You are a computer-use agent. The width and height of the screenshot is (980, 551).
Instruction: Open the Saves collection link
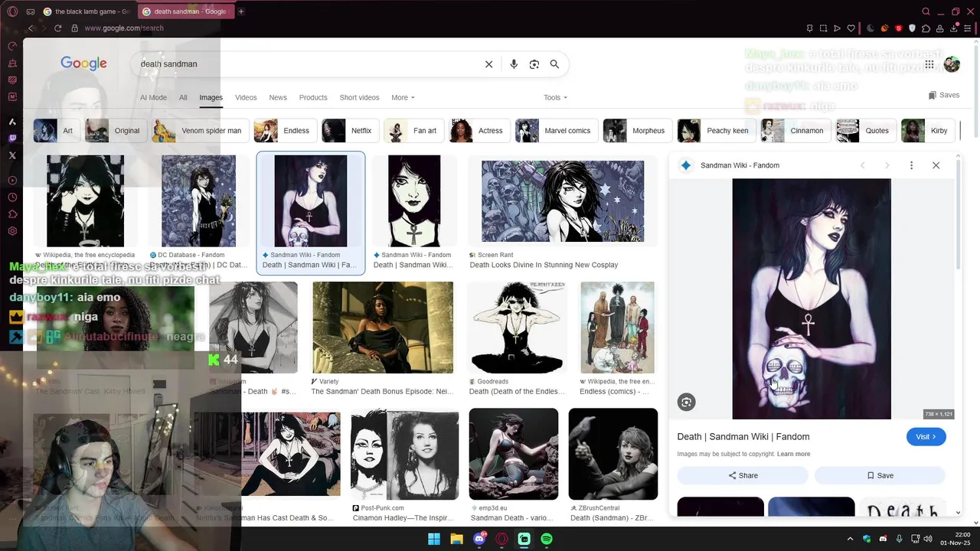click(943, 95)
